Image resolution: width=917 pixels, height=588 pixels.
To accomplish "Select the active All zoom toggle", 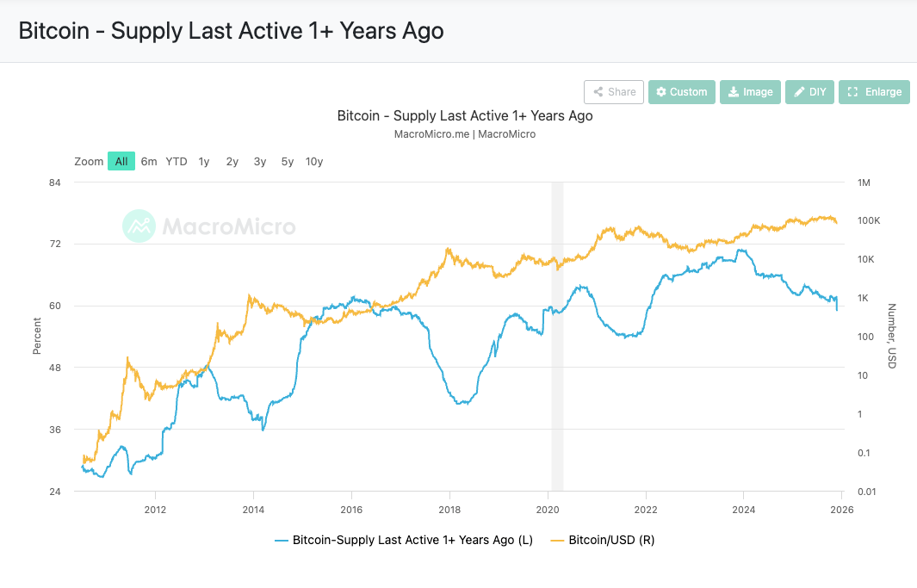I will point(121,161).
